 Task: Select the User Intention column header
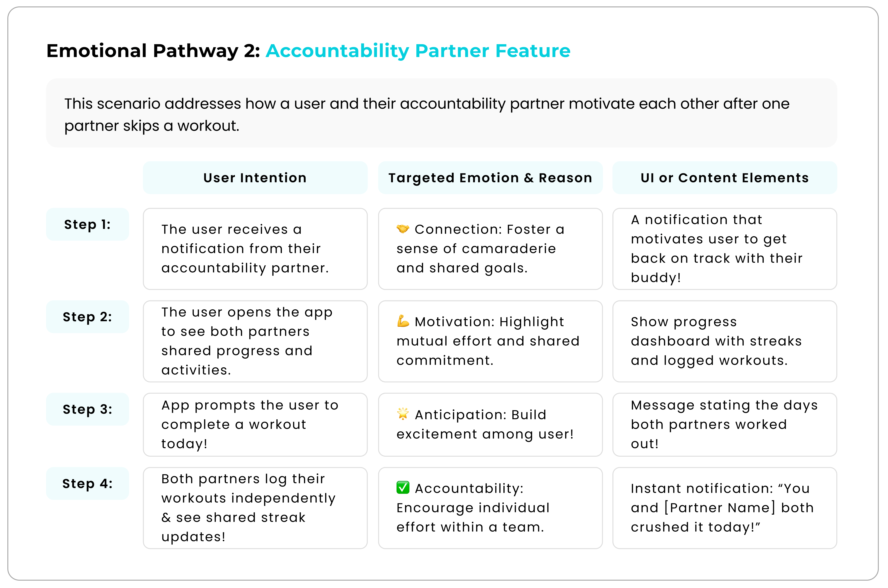pos(255,178)
